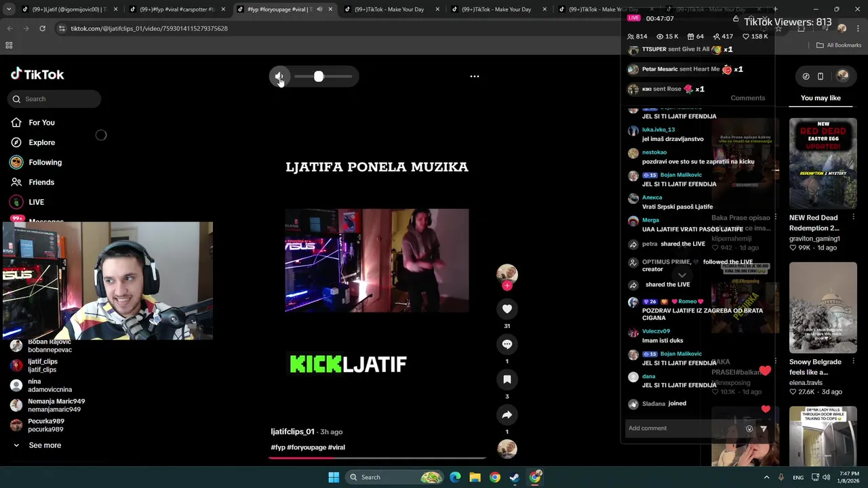
Task: View site information icon in address bar
Action: 62,28
